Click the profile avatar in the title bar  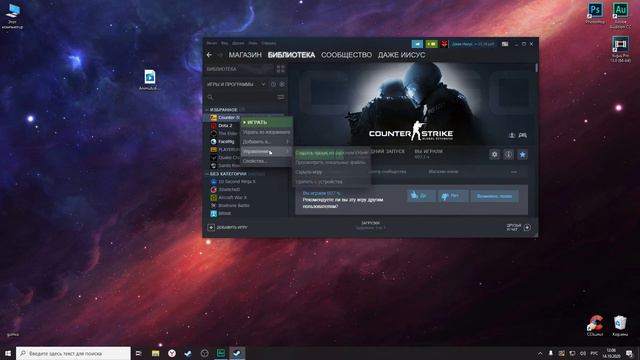click(444, 44)
